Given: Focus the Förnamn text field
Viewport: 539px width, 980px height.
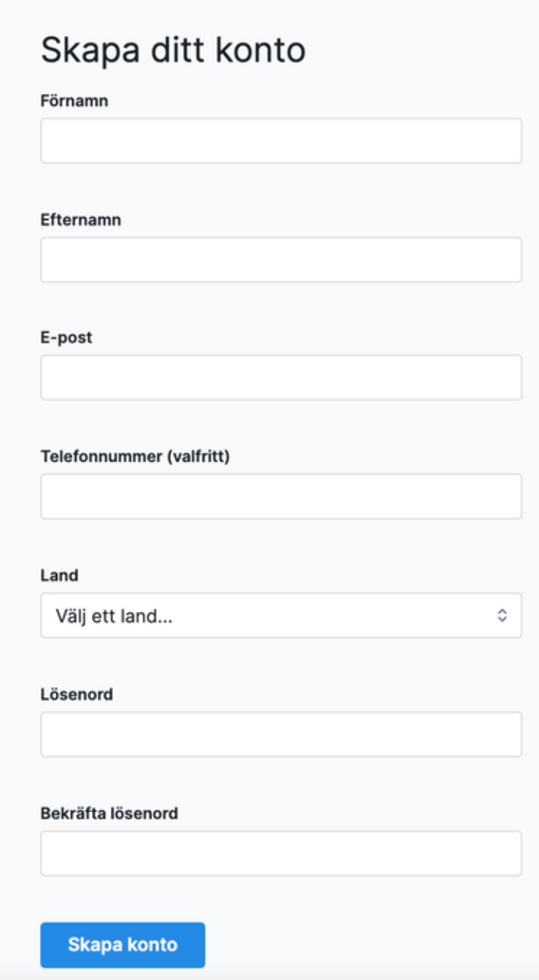Looking at the screenshot, I should (281, 140).
